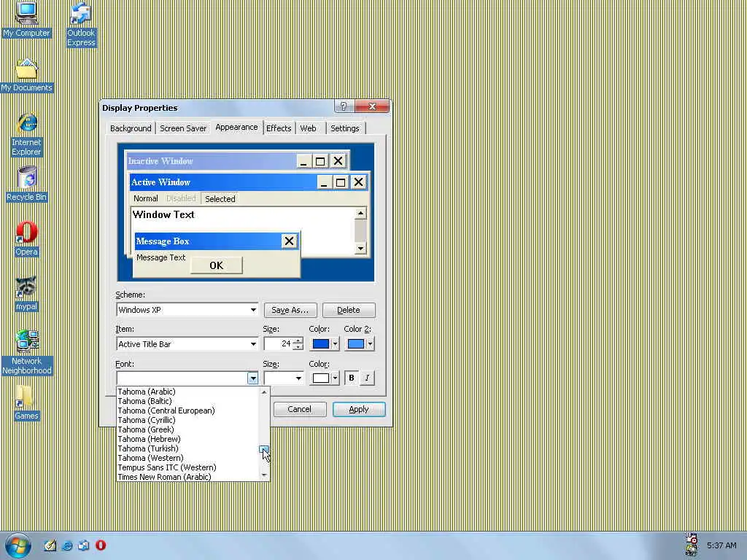
Task: Click the Cancel button
Action: pos(300,409)
